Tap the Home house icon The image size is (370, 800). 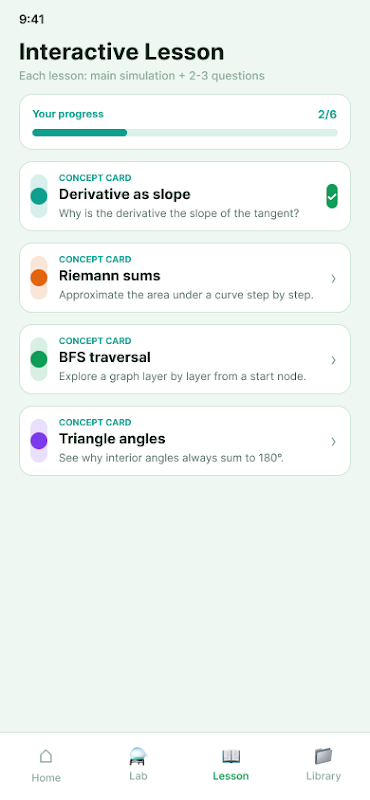click(46, 756)
